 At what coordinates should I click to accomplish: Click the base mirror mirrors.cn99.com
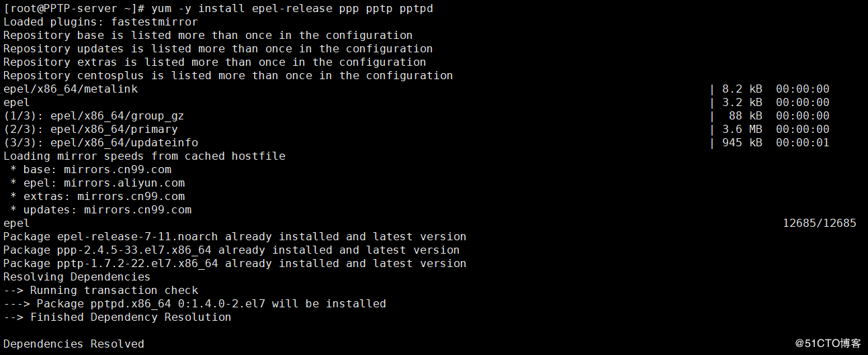click(117, 170)
